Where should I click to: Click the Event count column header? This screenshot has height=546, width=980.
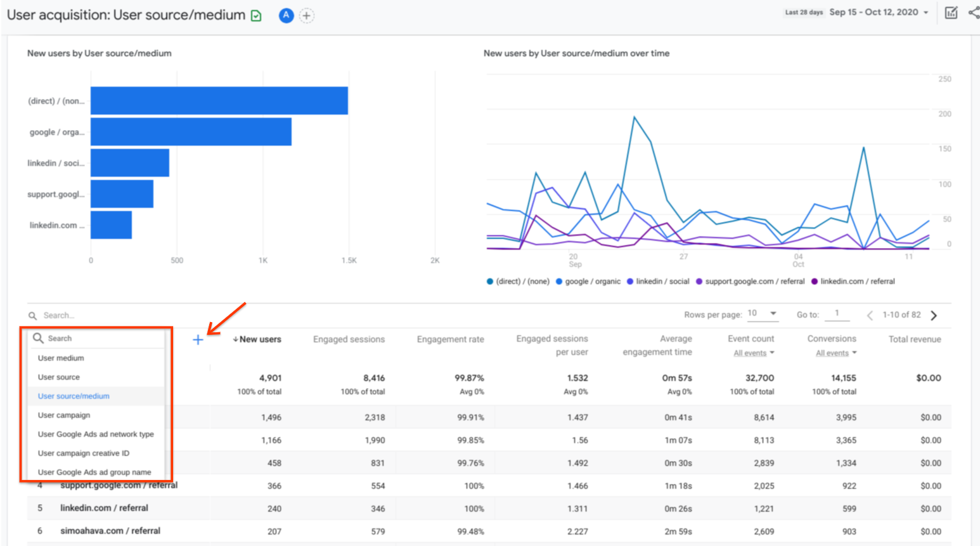coord(751,339)
